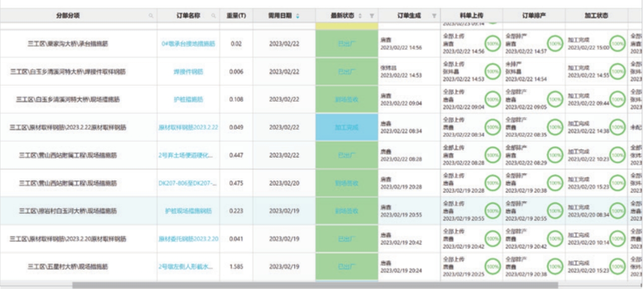This screenshot has height=289, width=644.
Task: Click 到场签收 status in 0.223-ton row
Action: [346, 211]
